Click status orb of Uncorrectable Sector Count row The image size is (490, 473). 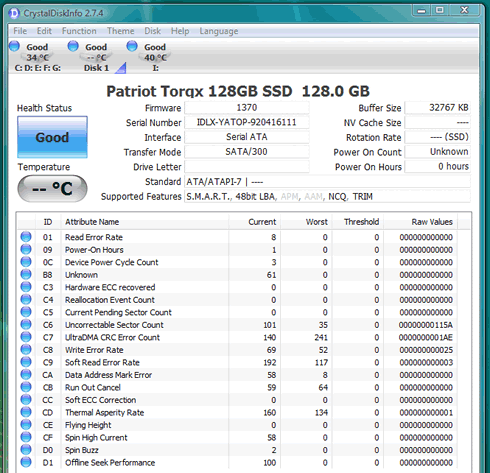pos(26,324)
